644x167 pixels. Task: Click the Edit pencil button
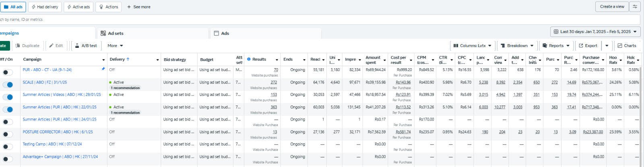[x=56, y=46]
